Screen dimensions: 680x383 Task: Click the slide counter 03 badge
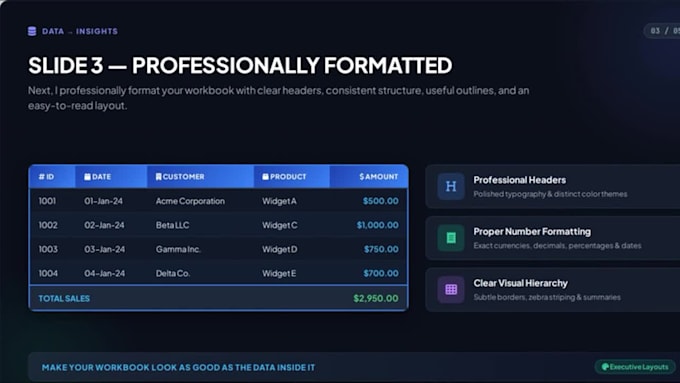click(x=663, y=31)
